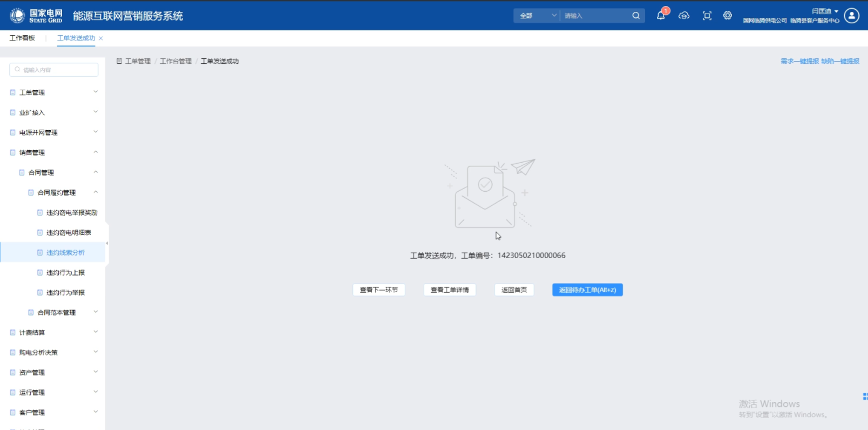The width and height of the screenshot is (868, 430).
Task: Open the 需求一键提报 link
Action: click(x=799, y=61)
